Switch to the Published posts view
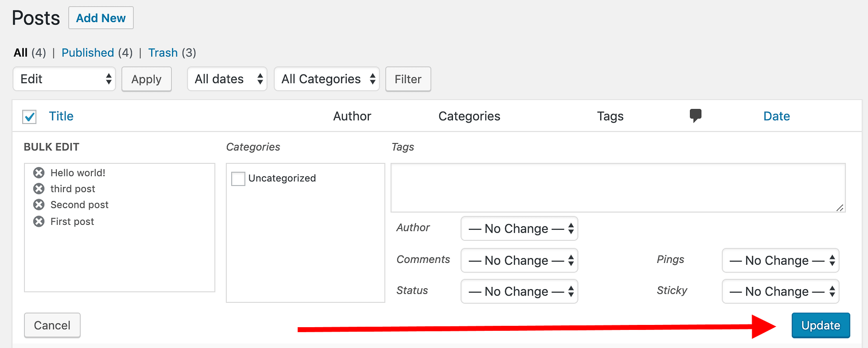Viewport: 868px width, 348px height. click(88, 53)
